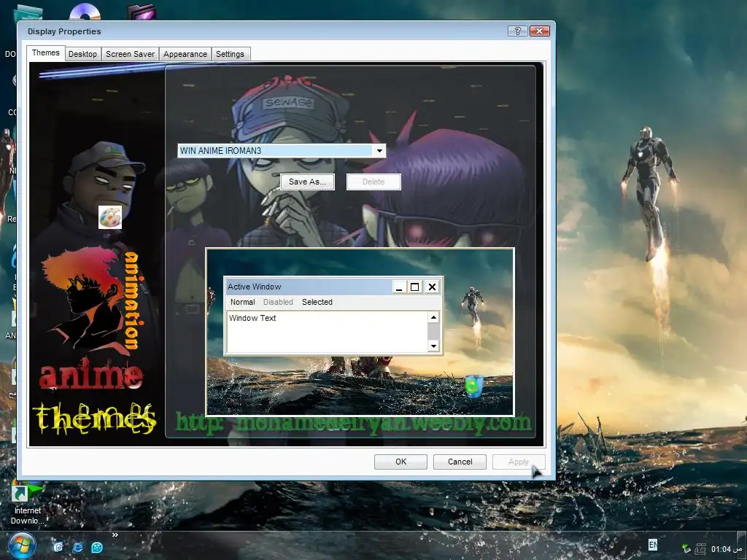Image resolution: width=747 pixels, height=560 pixels.
Task: Click preview scrollbar up arrow
Action: [433, 318]
